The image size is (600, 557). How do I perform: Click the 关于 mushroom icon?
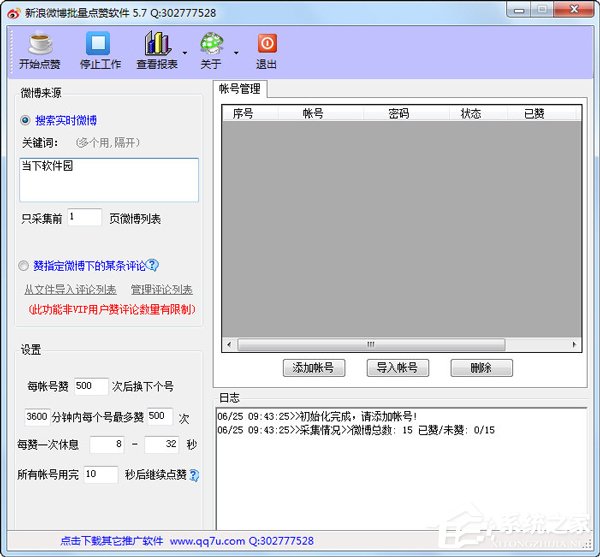coord(212,43)
